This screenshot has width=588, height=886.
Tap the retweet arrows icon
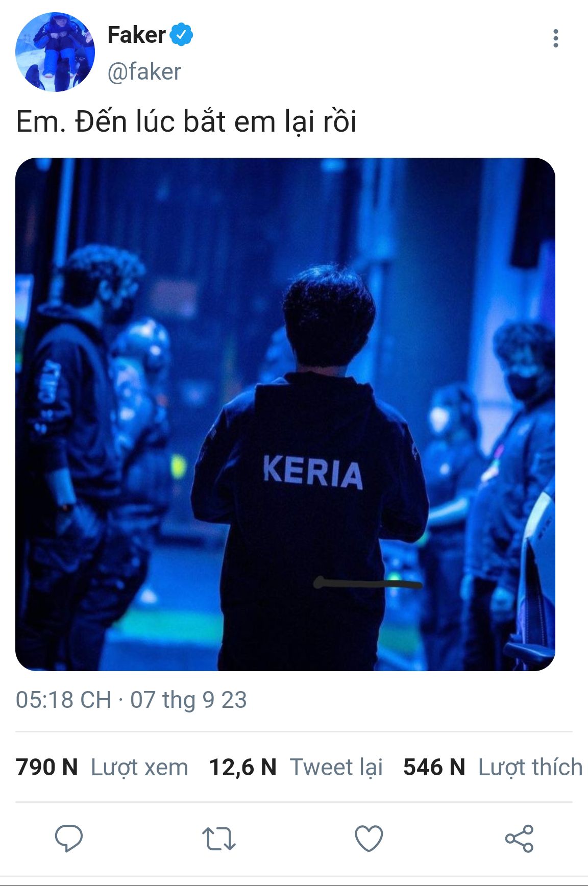coord(218,839)
